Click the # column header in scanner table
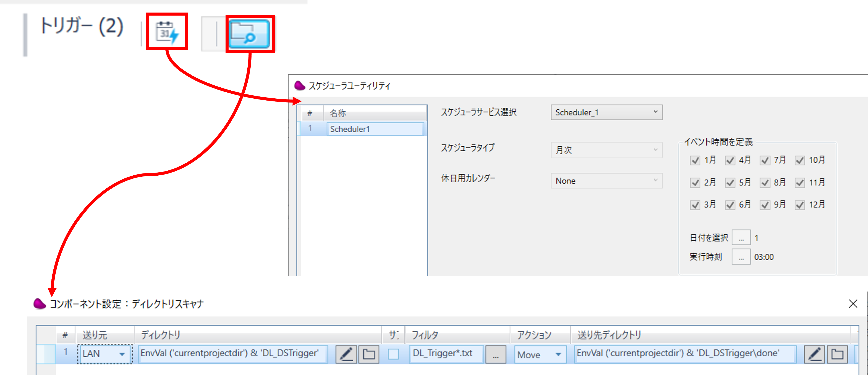Screen dimensions: 868x375 click(65, 335)
